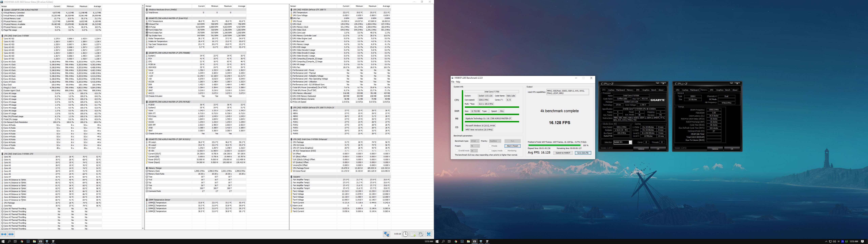The width and height of the screenshot is (868, 244).
Task: Select the DIMM Temperature Sensor group header
Action: pos(196,200)
